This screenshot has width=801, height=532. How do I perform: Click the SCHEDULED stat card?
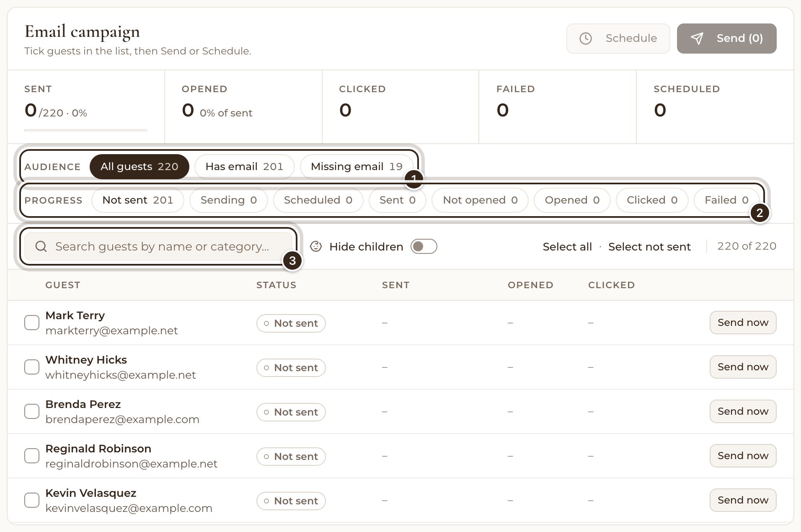[x=715, y=107]
